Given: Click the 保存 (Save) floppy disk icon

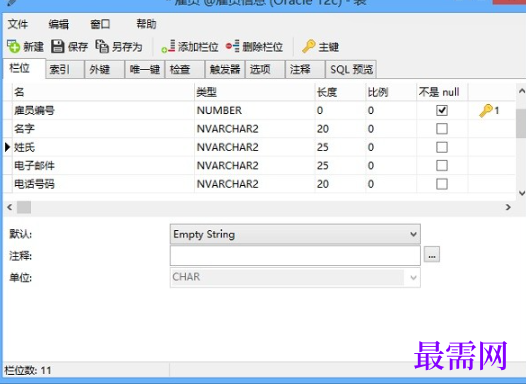Looking at the screenshot, I should (57, 46).
